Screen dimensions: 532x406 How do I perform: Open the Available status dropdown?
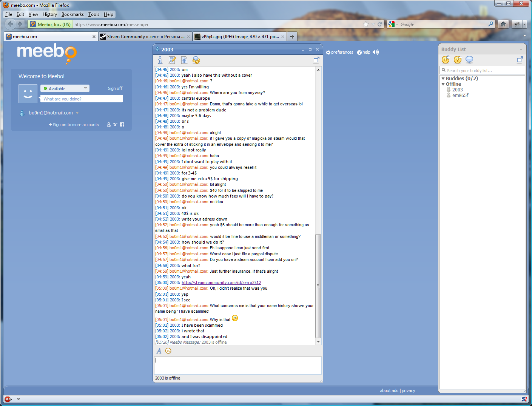click(x=65, y=88)
